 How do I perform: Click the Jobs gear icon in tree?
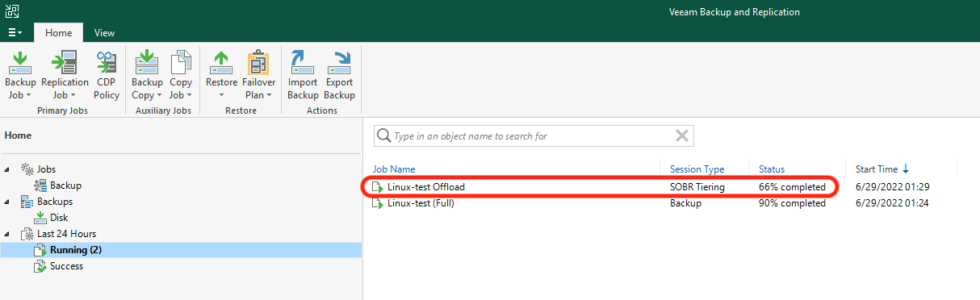[x=27, y=169]
